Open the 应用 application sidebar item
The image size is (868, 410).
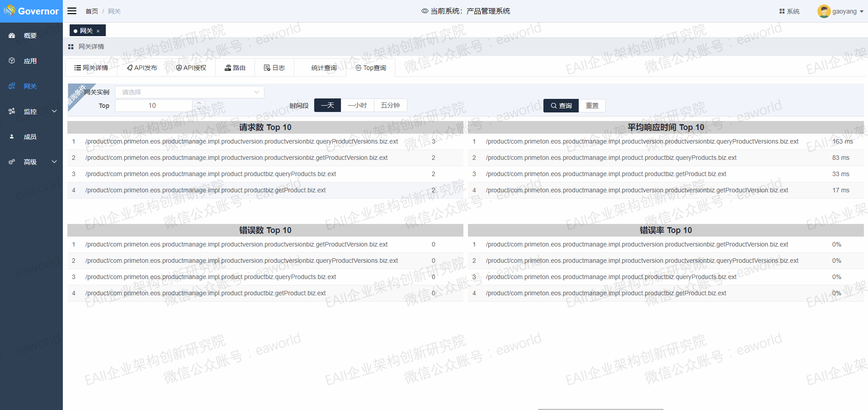click(30, 61)
